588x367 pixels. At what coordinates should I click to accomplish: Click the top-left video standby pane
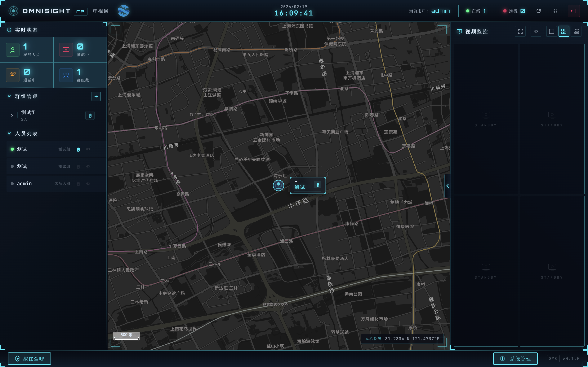point(486,119)
